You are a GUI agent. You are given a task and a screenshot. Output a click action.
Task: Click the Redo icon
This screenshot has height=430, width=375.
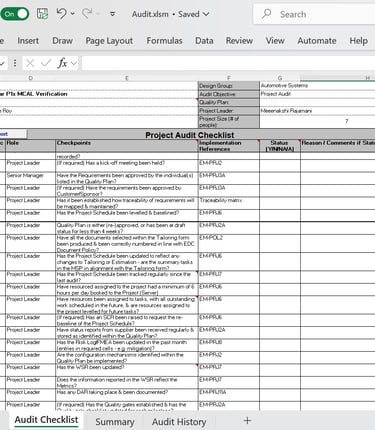coord(87,14)
